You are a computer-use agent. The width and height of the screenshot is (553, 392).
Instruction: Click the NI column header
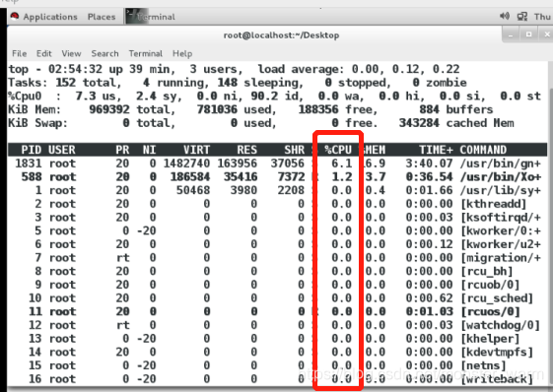149,150
